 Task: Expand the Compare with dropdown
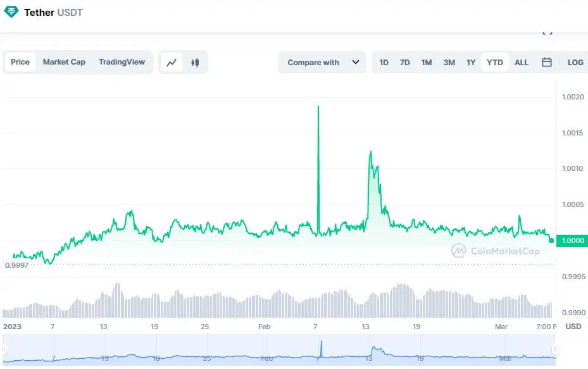click(322, 62)
